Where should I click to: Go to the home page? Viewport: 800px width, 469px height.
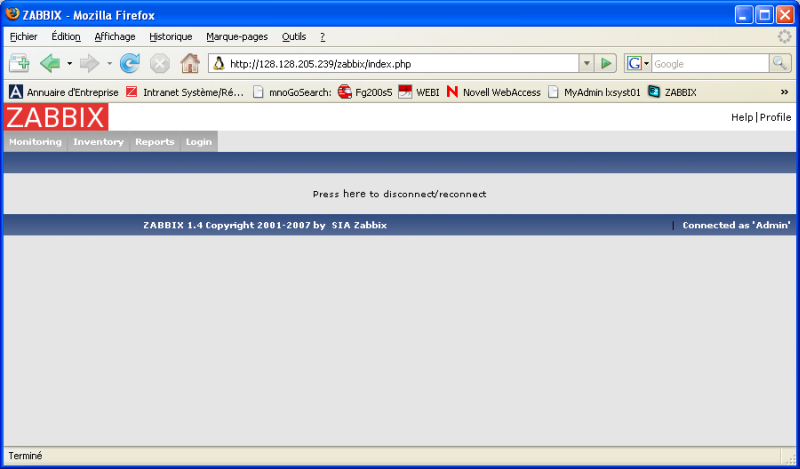click(x=190, y=63)
